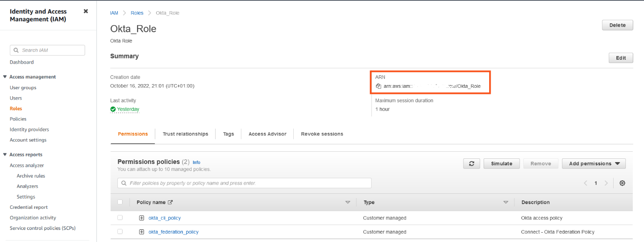Go to next policies page arrow
This screenshot has width=644, height=242.
(606, 183)
